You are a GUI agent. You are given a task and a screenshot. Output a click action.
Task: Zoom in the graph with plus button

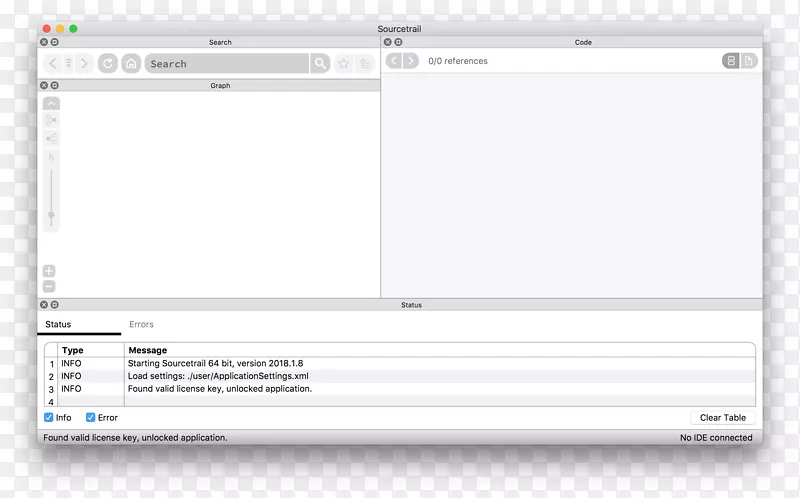[x=49, y=271]
